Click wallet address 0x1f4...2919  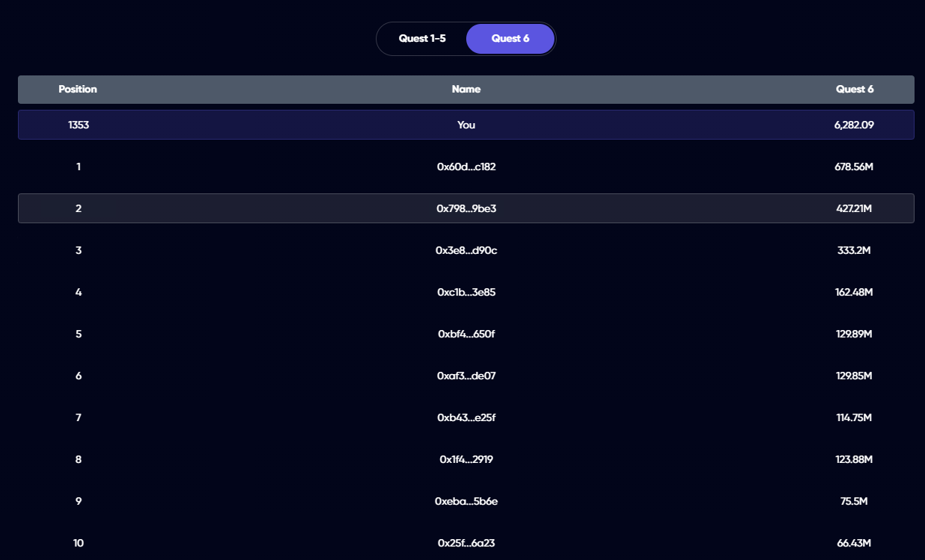click(x=466, y=460)
